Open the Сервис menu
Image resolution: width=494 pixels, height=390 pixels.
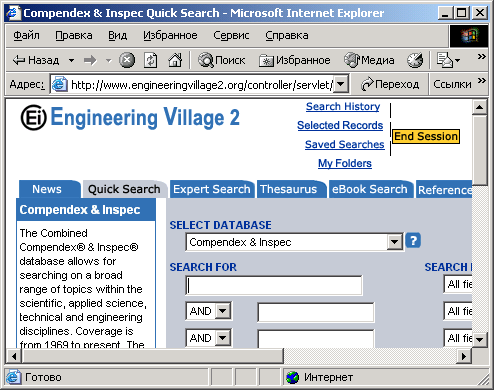tap(231, 35)
